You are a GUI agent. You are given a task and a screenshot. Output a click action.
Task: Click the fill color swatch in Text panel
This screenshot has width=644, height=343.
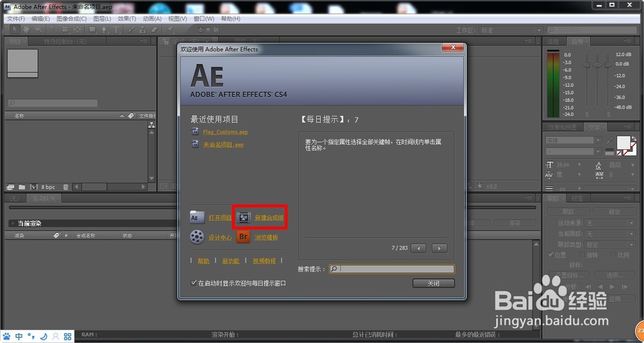(x=624, y=142)
